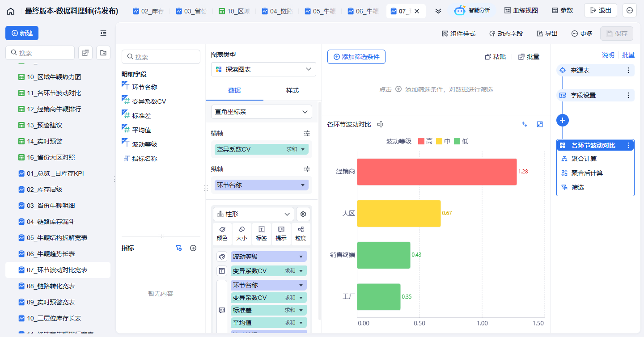Switch to the 10_区域 tab
This screenshot has width=644, height=337.
click(233, 11)
